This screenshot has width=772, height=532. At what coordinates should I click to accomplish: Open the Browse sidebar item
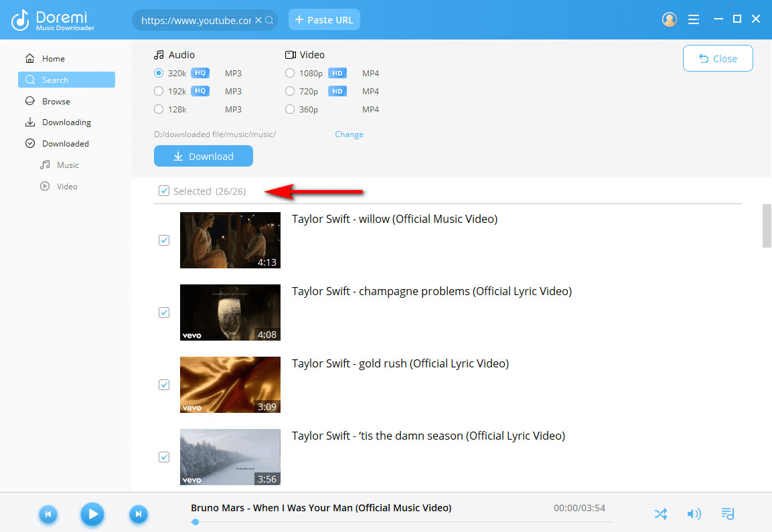(x=56, y=102)
